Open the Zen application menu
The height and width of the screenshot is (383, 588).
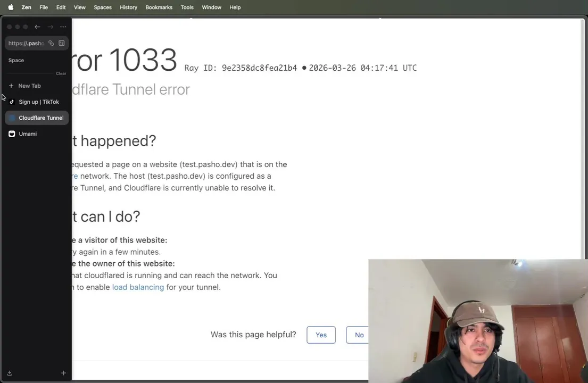26,7
